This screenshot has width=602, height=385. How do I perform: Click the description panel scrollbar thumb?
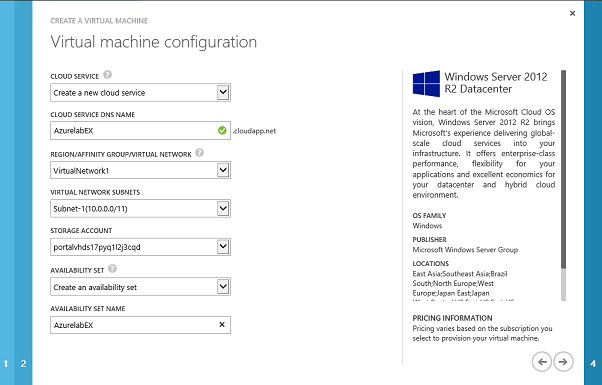click(563, 169)
